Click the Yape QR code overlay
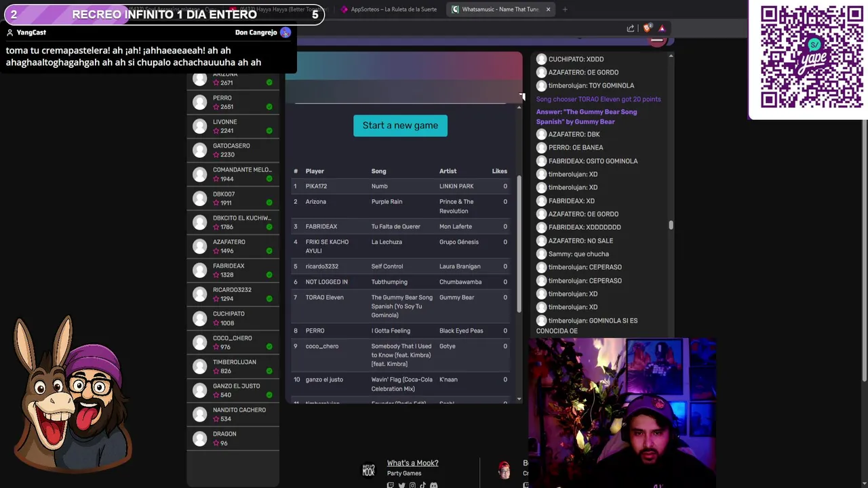 tap(811, 57)
